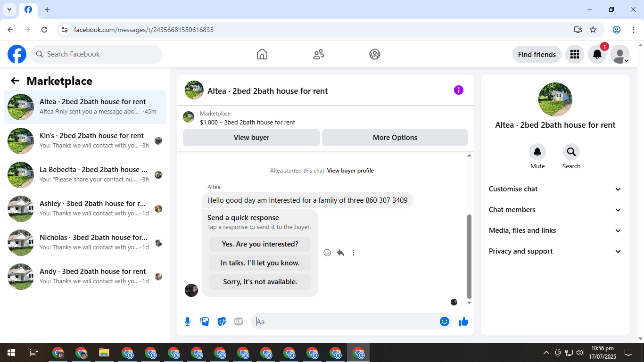View site information icon in address bar
The width and height of the screenshot is (644, 362).
(x=65, y=30)
